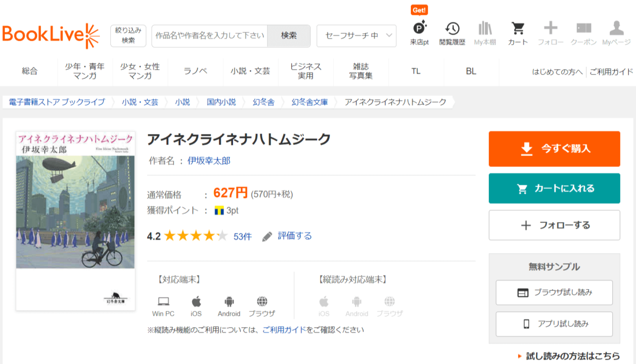Focus the title or author search field
This screenshot has width=636, height=364.
coord(210,36)
